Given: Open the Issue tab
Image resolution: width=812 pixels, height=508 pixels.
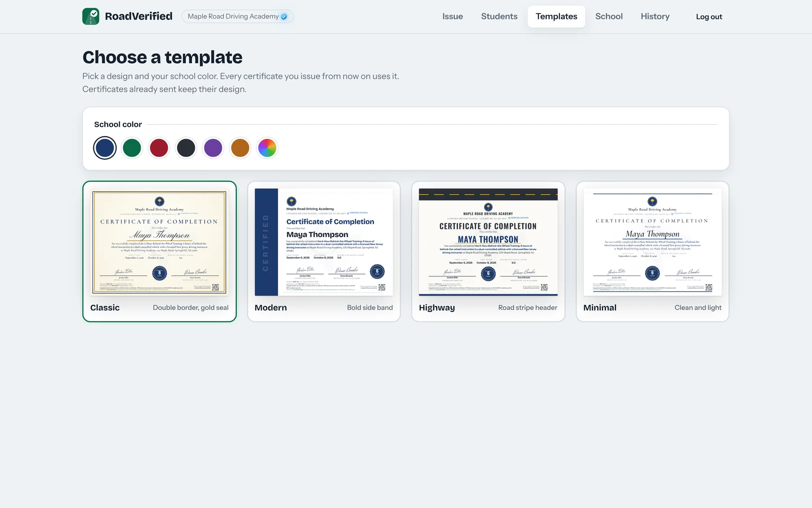Looking at the screenshot, I should pyautogui.click(x=452, y=16).
